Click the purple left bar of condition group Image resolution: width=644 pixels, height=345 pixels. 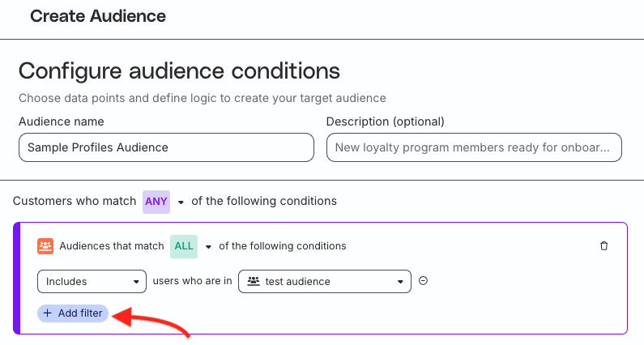click(16, 278)
